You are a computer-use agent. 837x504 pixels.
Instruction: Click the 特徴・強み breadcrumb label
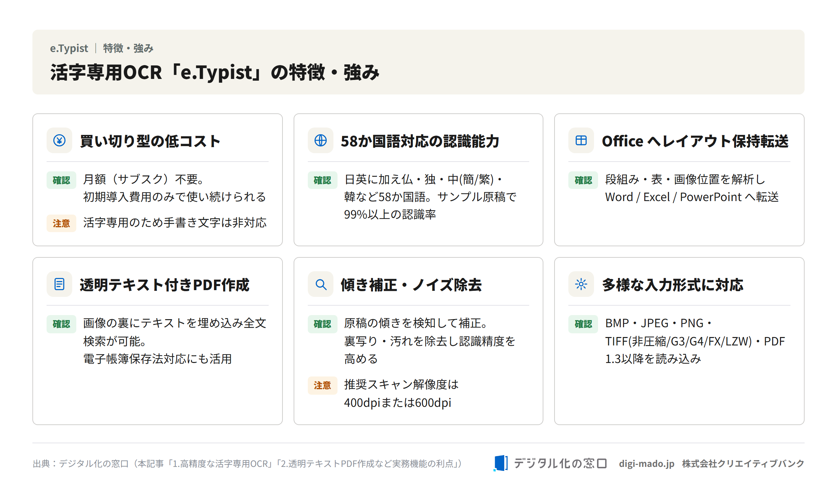(128, 48)
